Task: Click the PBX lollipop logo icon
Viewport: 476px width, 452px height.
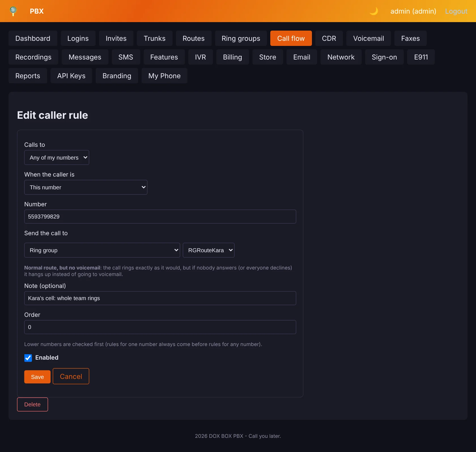Action: pyautogui.click(x=13, y=11)
